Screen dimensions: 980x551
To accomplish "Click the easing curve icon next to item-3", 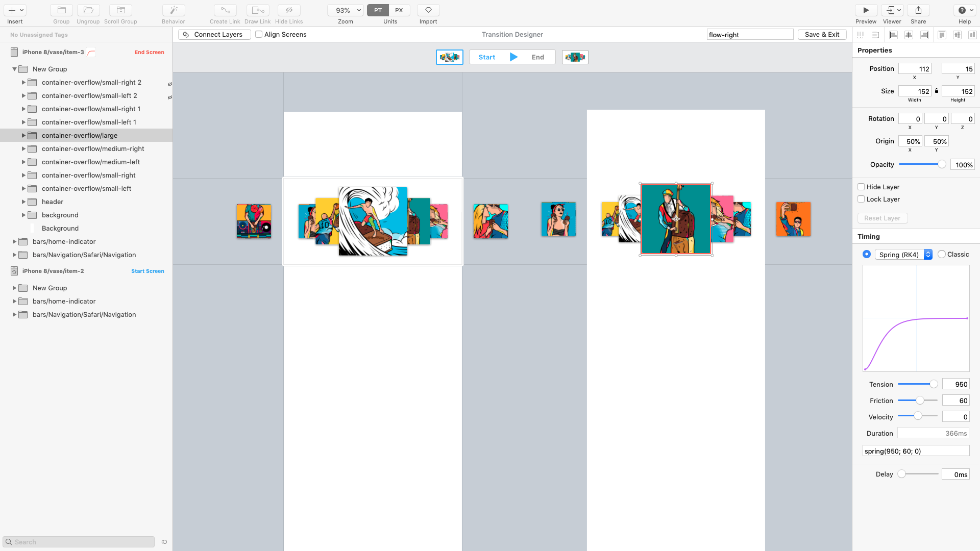I will click(x=91, y=52).
